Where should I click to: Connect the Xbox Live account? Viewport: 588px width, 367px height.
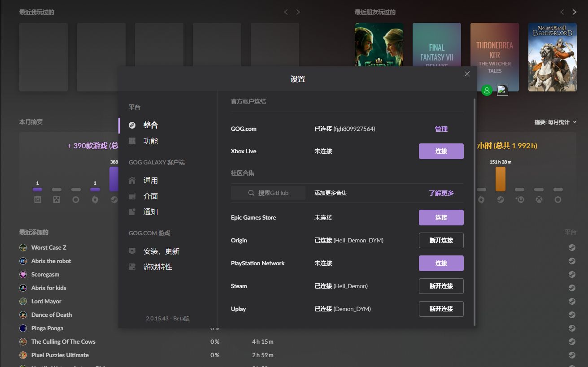(x=441, y=151)
